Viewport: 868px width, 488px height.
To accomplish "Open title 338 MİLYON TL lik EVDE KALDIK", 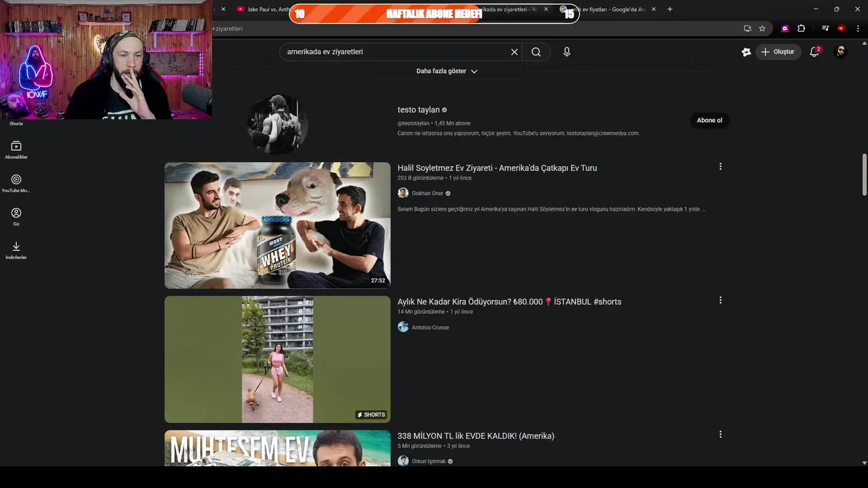I will (476, 436).
